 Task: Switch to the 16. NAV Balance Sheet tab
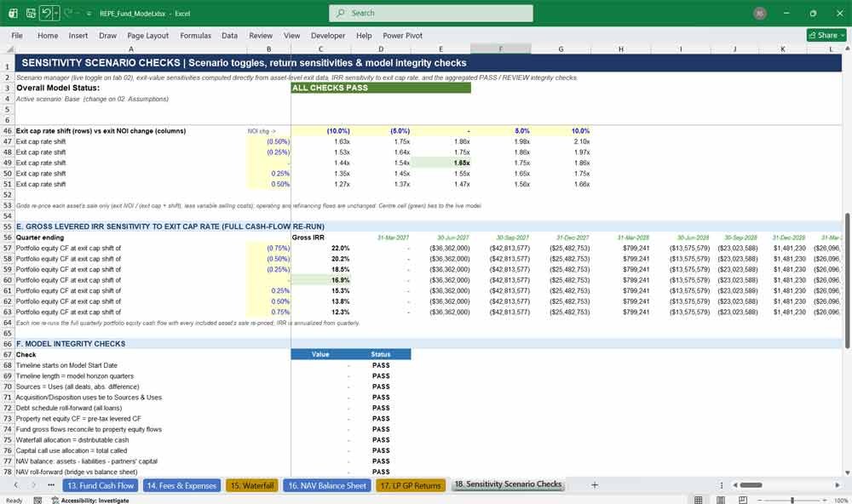(x=327, y=485)
